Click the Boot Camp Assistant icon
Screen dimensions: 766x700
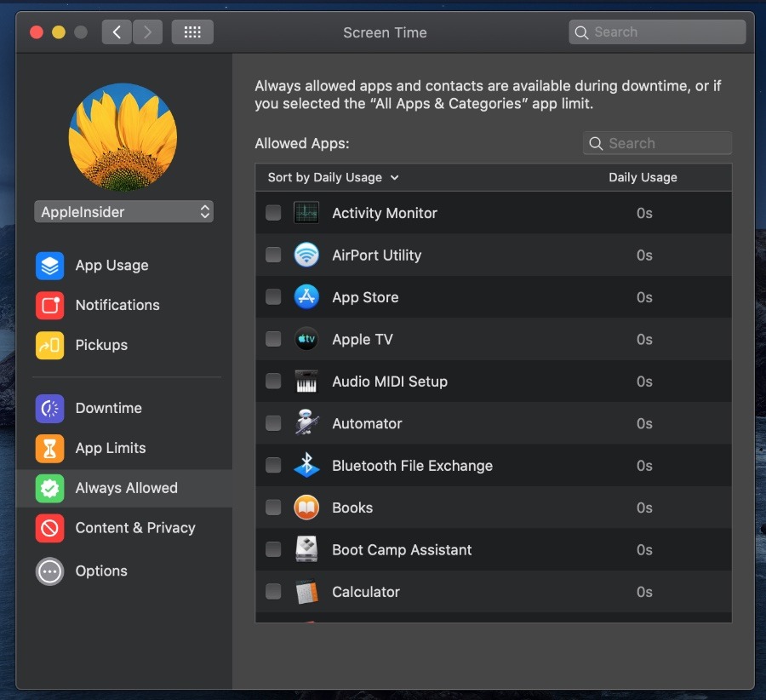click(306, 549)
